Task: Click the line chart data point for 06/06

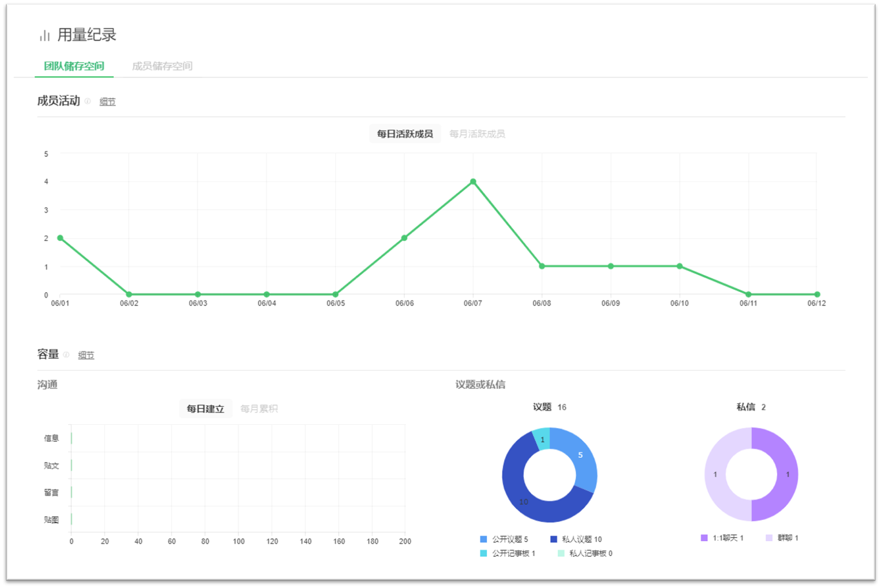Action: [x=404, y=238]
